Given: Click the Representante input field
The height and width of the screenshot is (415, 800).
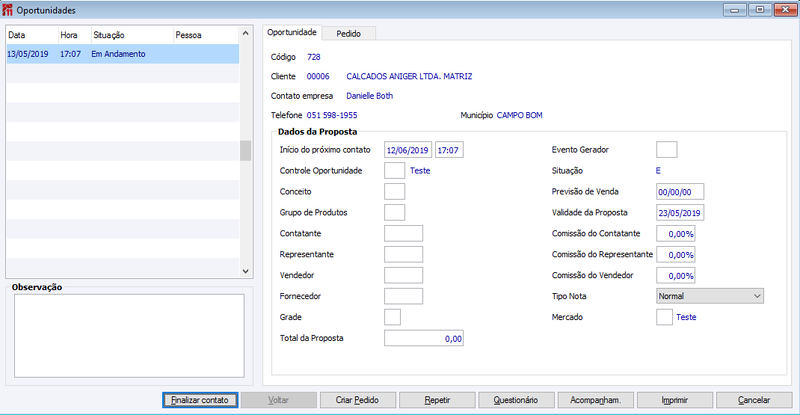Looking at the screenshot, I should pos(403,254).
